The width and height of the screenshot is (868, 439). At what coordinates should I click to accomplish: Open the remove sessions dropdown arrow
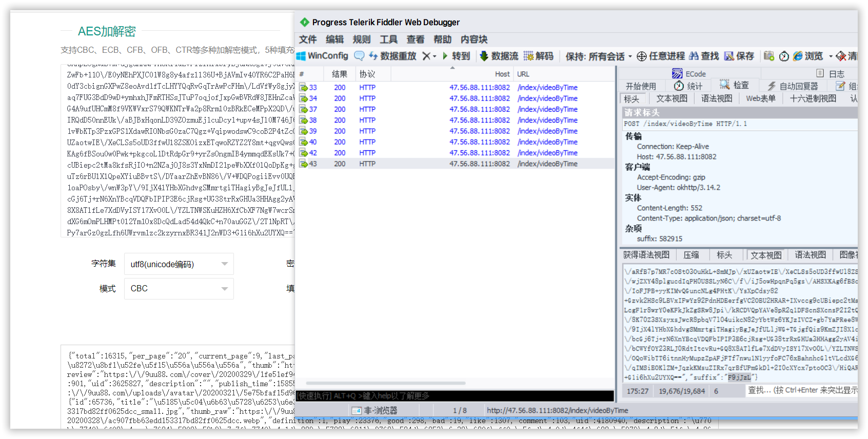click(435, 56)
